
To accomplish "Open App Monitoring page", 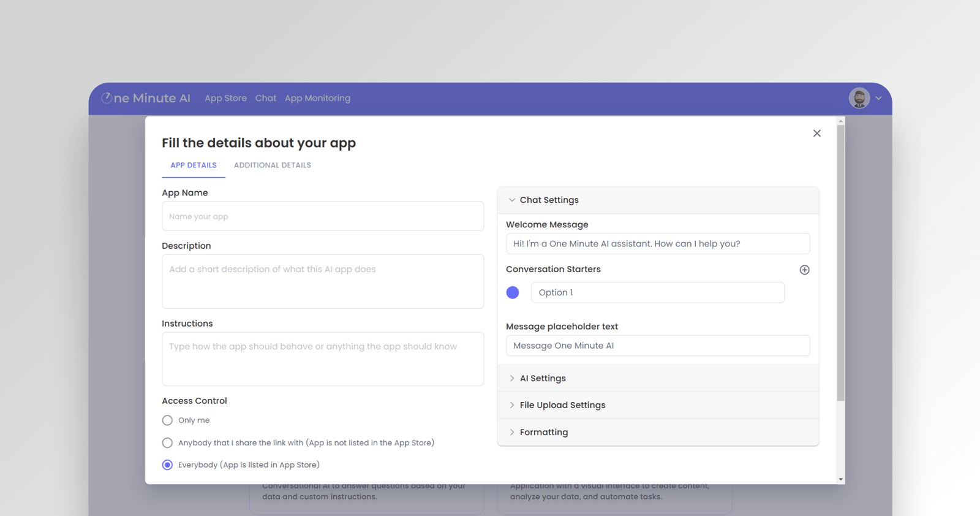I will (x=317, y=98).
